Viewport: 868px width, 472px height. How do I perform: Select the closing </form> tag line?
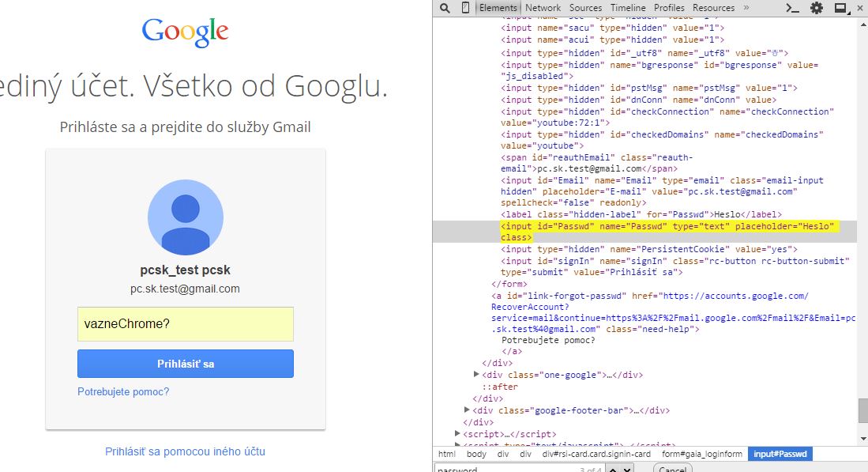pyautogui.click(x=509, y=284)
